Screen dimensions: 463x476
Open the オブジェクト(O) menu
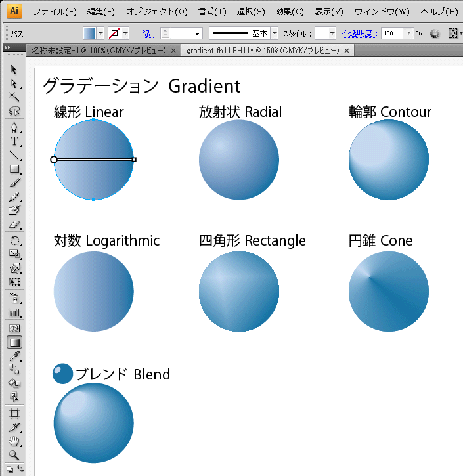click(x=157, y=12)
